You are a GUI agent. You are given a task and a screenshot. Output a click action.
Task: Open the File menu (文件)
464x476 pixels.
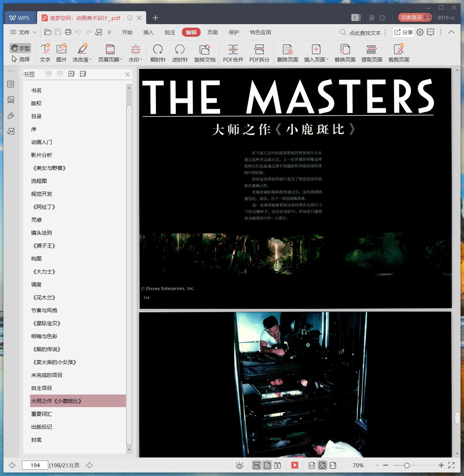[x=23, y=32]
